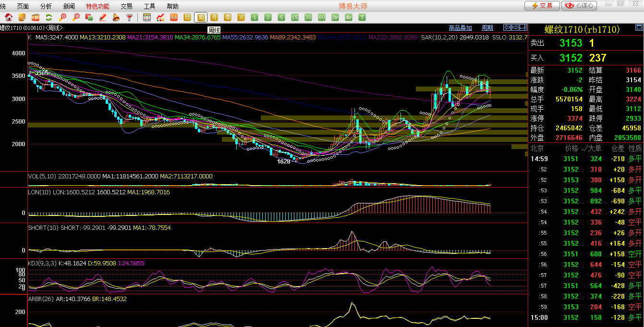Switch to the Tick chart

click(x=174, y=17)
